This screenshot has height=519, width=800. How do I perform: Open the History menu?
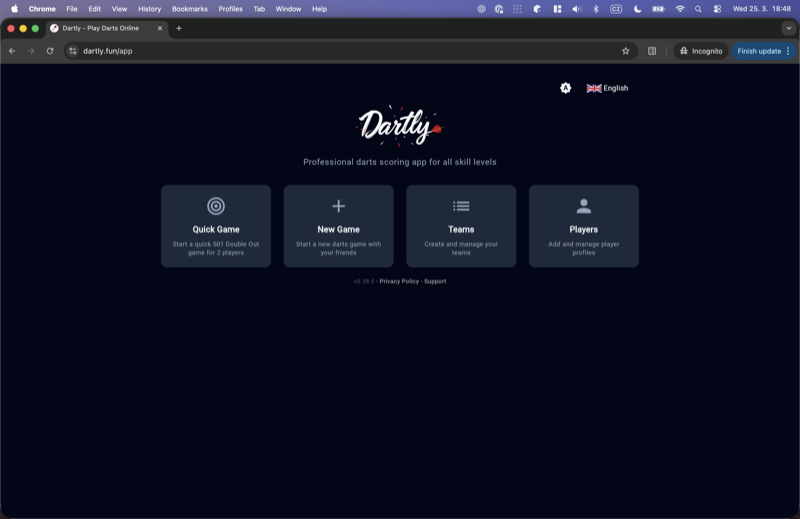[149, 9]
